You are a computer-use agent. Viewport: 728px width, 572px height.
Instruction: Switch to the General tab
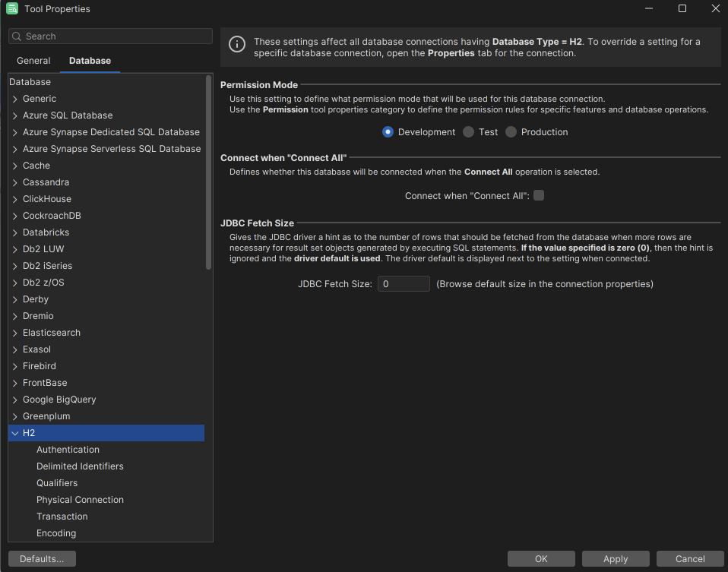(x=33, y=60)
